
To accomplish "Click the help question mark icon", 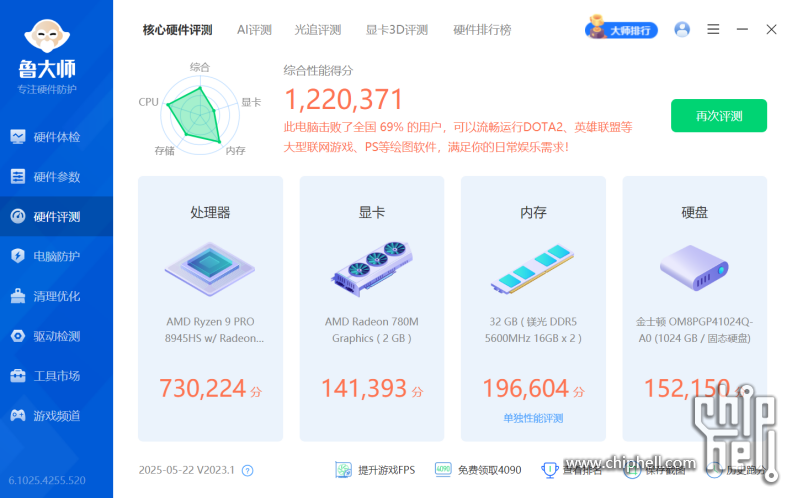I will tap(248, 471).
